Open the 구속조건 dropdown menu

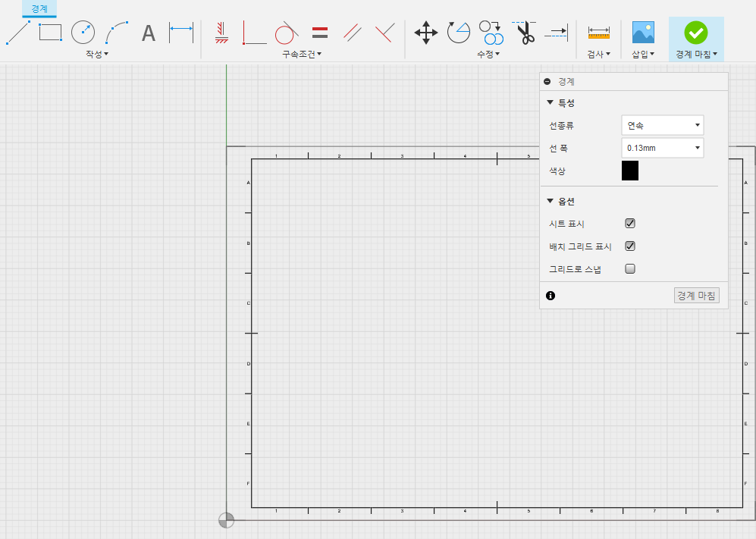pos(302,54)
